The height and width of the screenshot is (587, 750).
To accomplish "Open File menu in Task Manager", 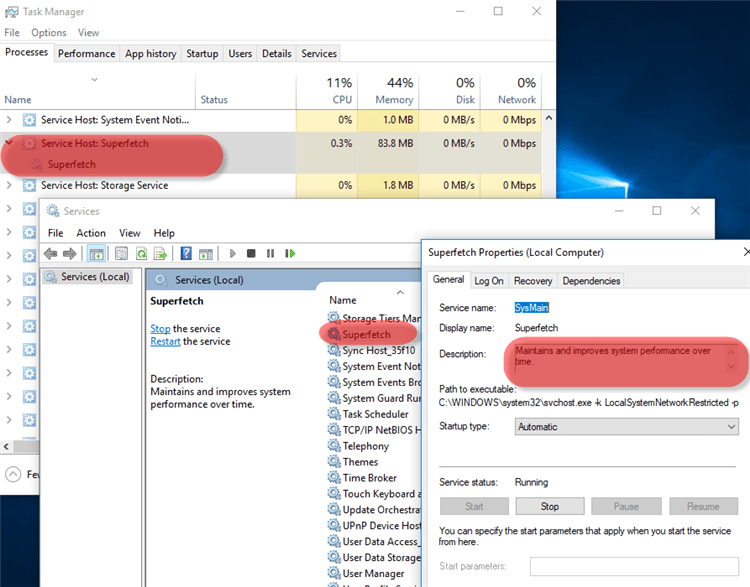I will pyautogui.click(x=12, y=33).
